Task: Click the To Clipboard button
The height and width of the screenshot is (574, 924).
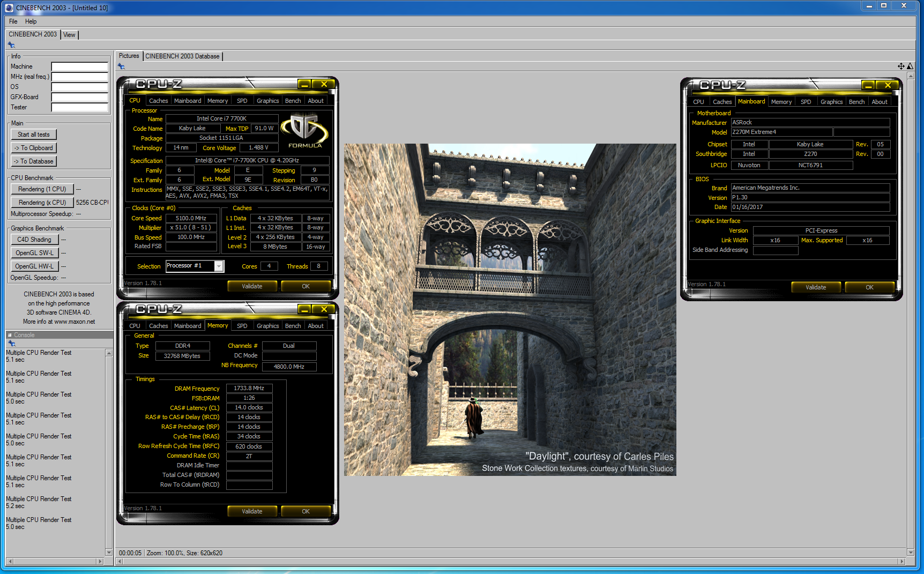Action: 34,148
